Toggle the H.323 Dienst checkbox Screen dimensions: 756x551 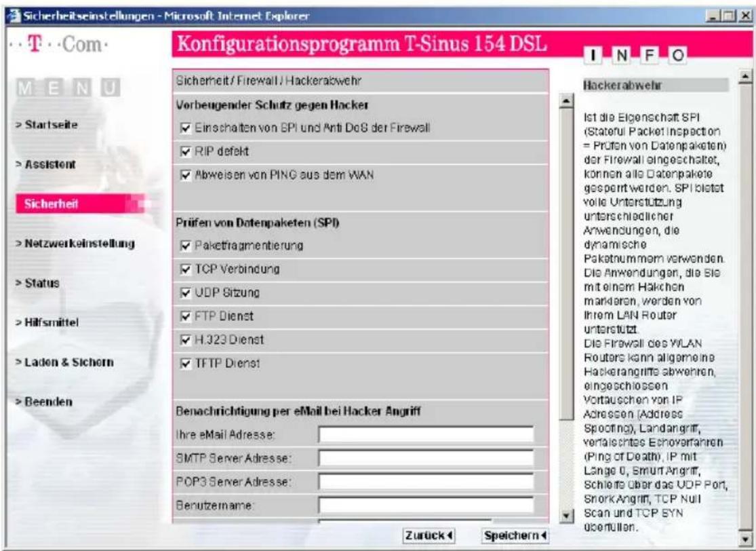pyautogui.click(x=186, y=340)
